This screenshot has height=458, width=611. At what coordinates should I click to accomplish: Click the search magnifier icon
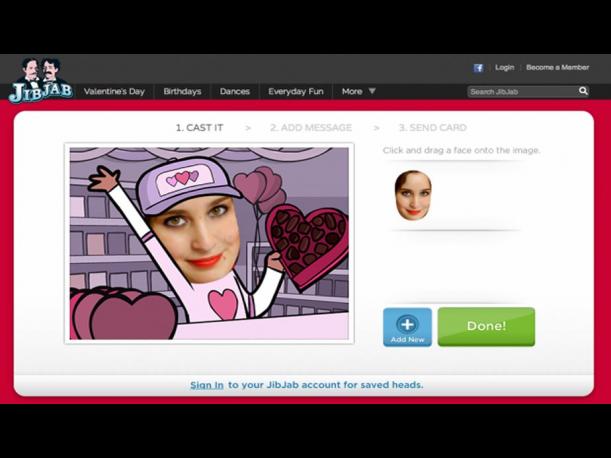click(x=583, y=91)
